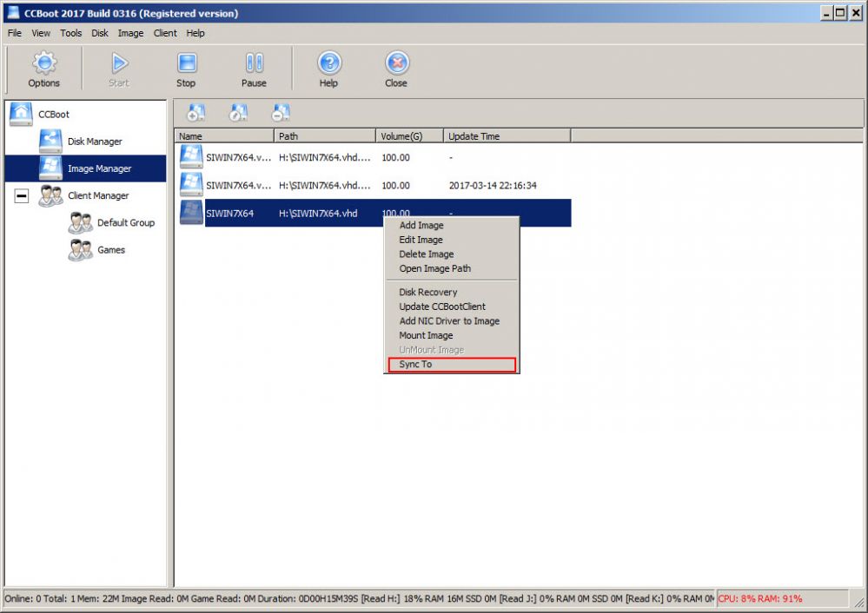Open the Tools menu
The image size is (868, 613).
pos(71,33)
